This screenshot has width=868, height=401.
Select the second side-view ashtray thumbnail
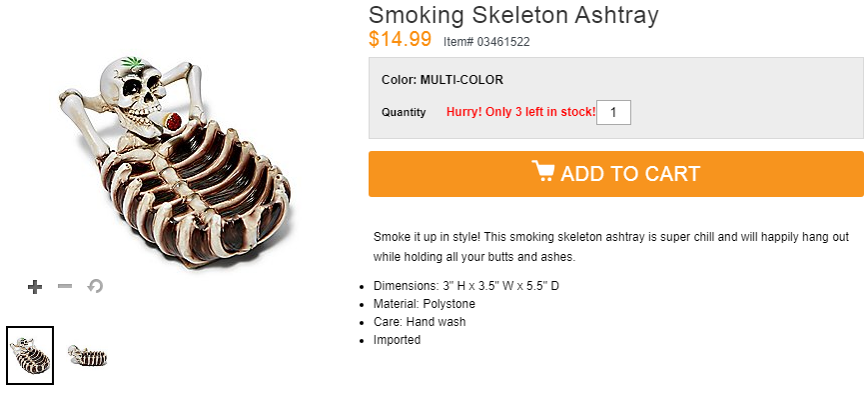pyautogui.click(x=88, y=356)
